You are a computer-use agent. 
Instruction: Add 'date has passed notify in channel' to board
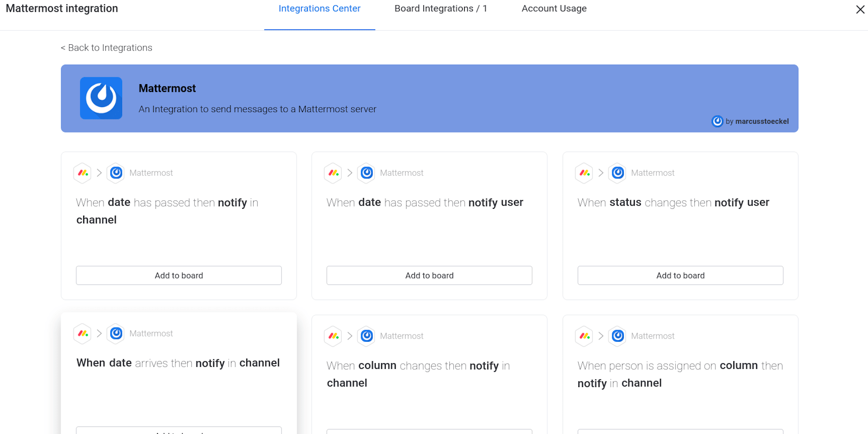point(179,275)
